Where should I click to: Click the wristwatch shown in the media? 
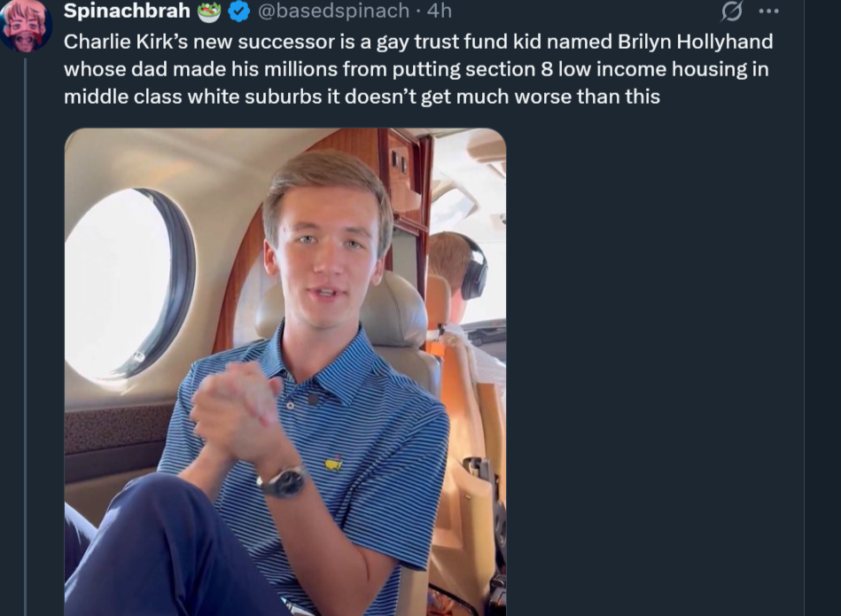coord(282,481)
